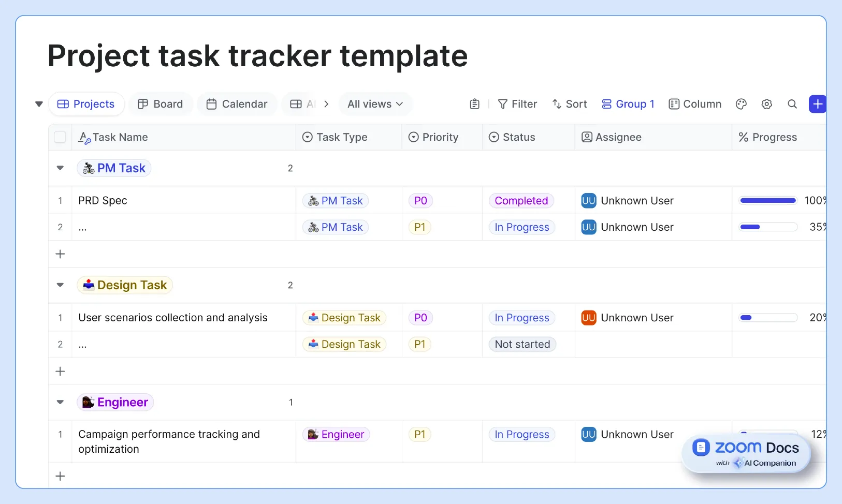
Task: Open the table settings gear icon
Action: pyautogui.click(x=767, y=104)
